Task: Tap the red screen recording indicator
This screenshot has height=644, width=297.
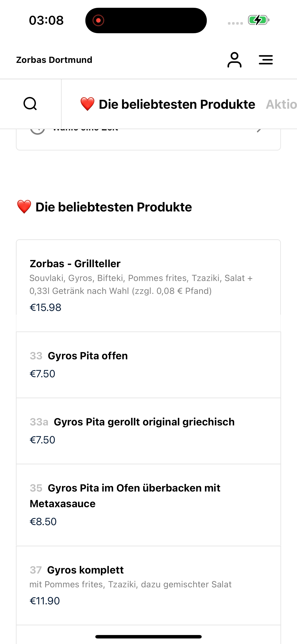Action: [98, 20]
